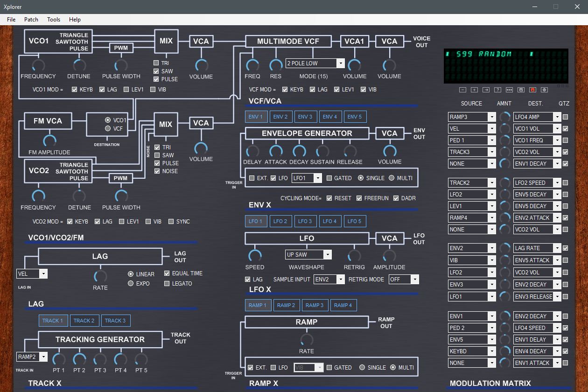The image size is (588, 392).
Task: Click the VCO1 FREQUENCY knob
Action: click(x=38, y=65)
